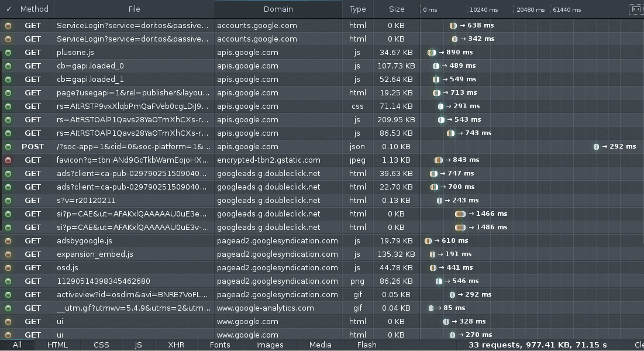644x351 pixels.
Task: Click the status circle for plusone.js
Action: point(8,53)
